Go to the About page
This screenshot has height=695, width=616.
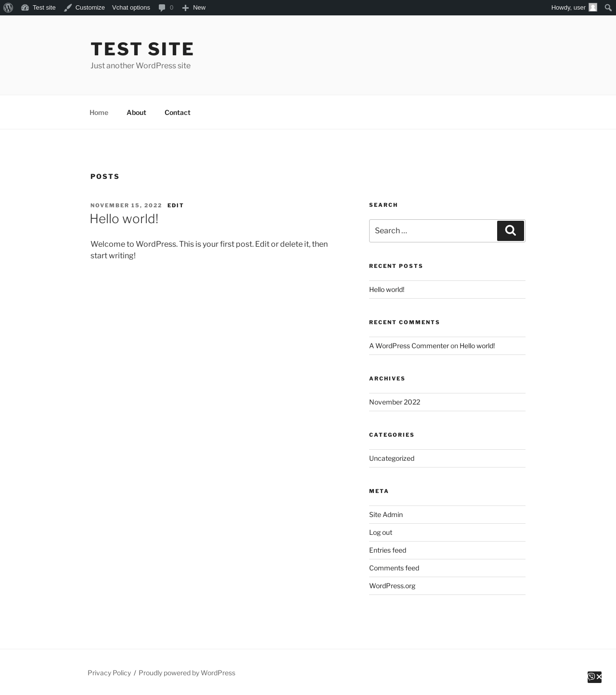[136, 113]
